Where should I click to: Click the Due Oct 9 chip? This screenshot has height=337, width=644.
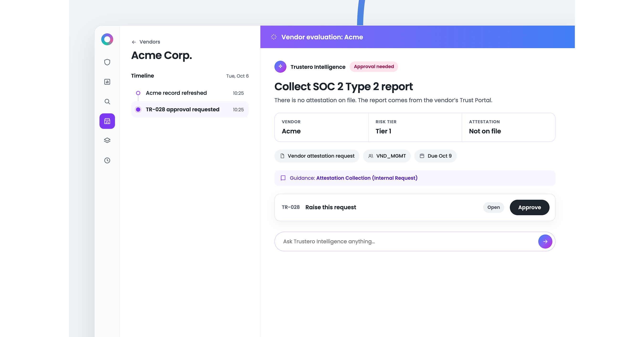(x=435, y=156)
